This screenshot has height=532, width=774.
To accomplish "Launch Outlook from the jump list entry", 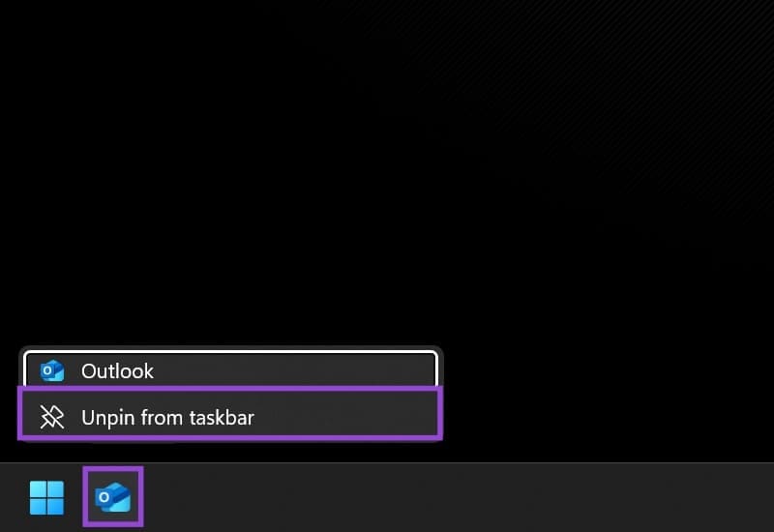I will (230, 369).
